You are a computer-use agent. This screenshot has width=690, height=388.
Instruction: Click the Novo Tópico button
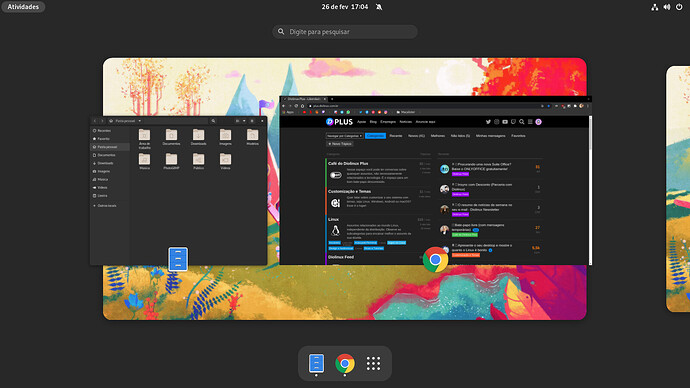pyautogui.click(x=340, y=144)
